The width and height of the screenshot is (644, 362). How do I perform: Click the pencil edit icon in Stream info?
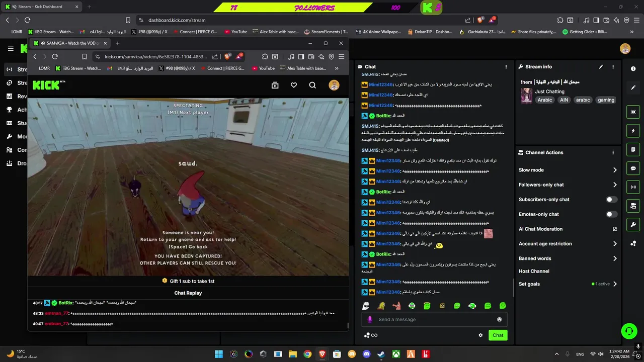[x=601, y=66]
